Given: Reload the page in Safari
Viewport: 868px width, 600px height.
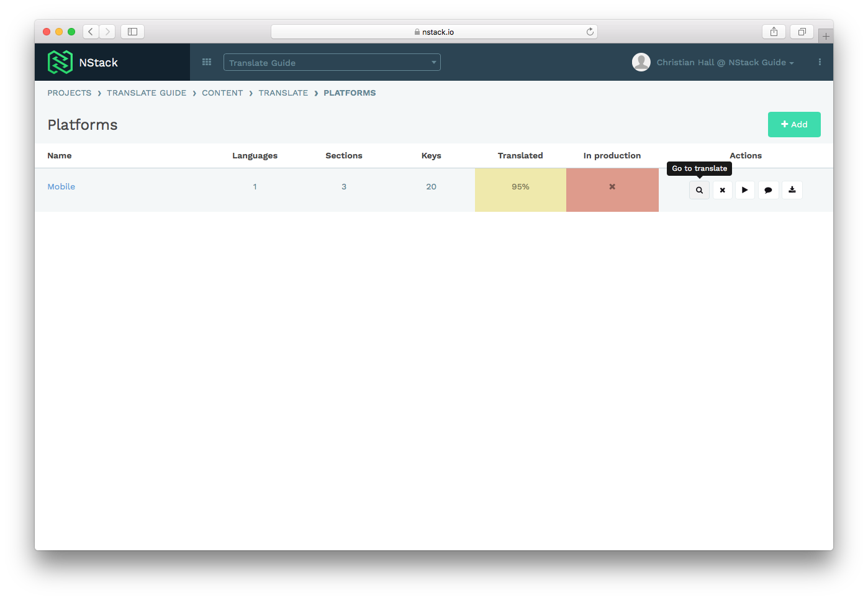Looking at the screenshot, I should (590, 32).
